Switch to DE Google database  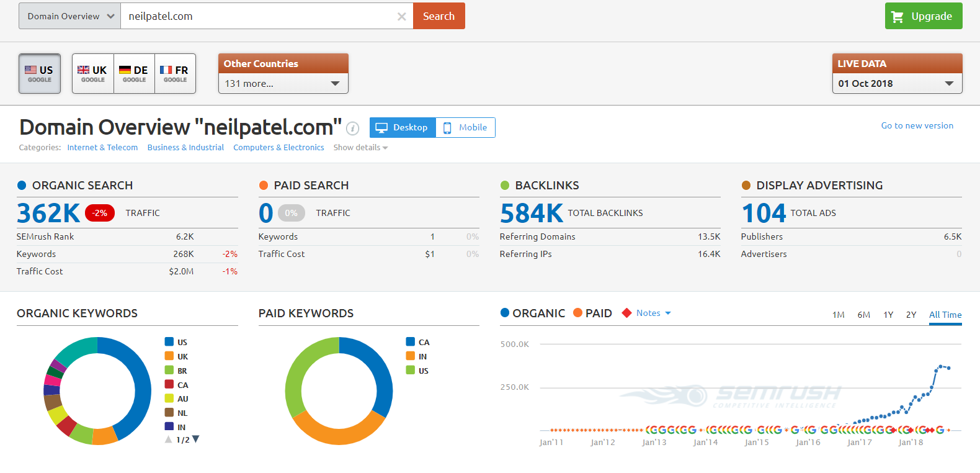134,73
